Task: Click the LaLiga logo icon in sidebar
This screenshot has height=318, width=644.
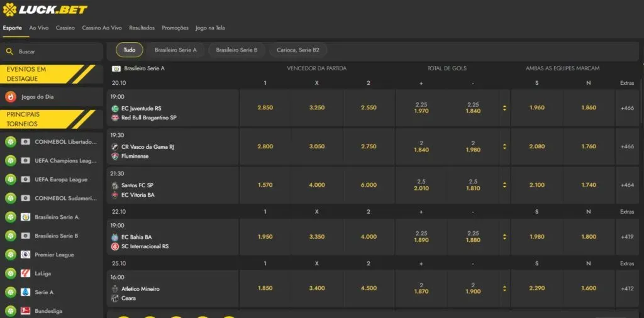Action: (x=25, y=273)
